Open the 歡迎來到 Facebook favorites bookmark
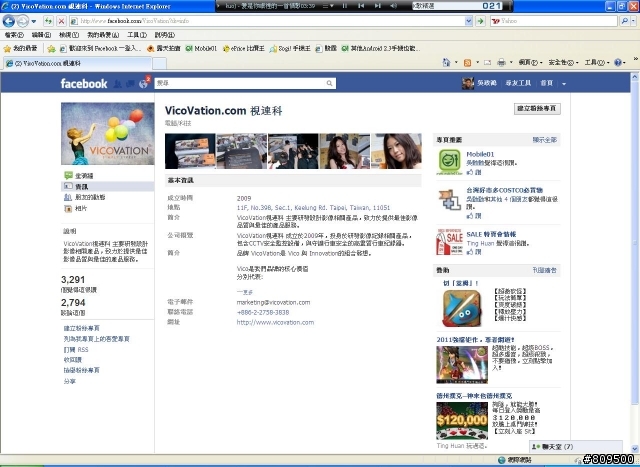This screenshot has height=467, width=640. point(100,49)
